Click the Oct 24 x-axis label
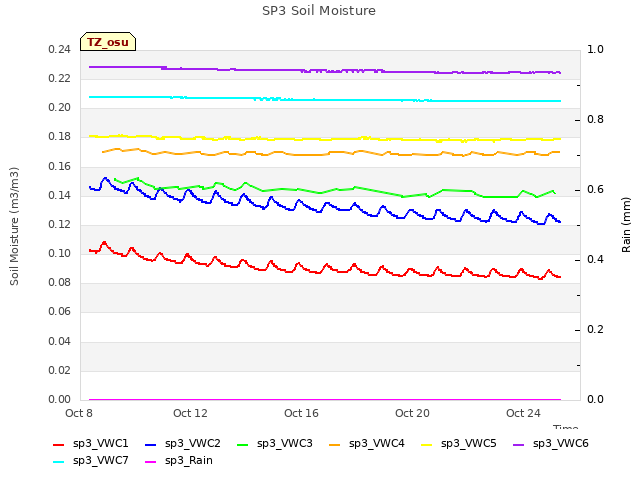The image size is (640, 480). 523,413
